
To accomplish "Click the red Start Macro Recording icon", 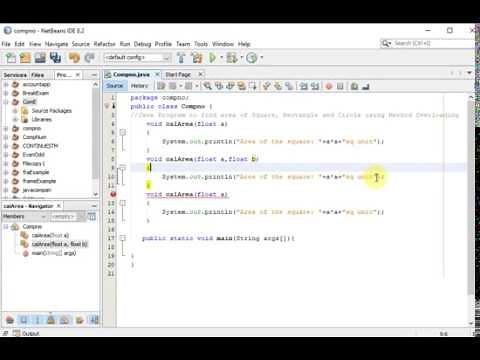I will (329, 86).
